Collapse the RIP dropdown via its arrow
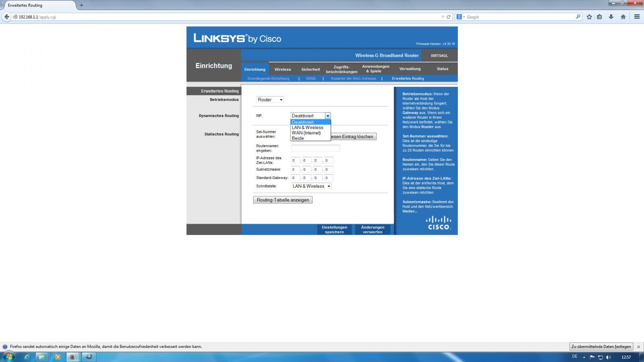The height and width of the screenshot is (362, 644). 328,116
